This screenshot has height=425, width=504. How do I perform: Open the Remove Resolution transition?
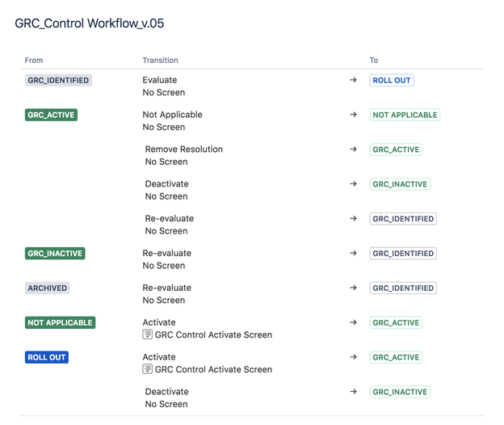click(184, 149)
